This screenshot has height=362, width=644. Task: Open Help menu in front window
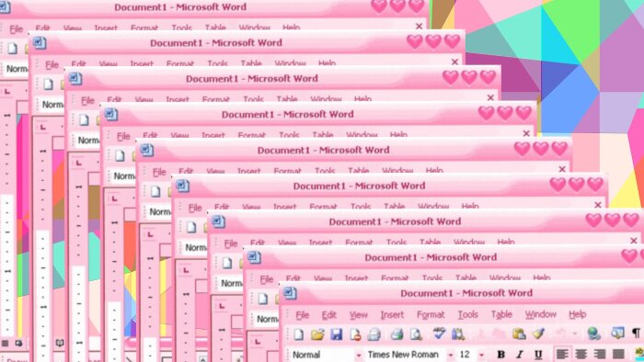click(x=577, y=314)
